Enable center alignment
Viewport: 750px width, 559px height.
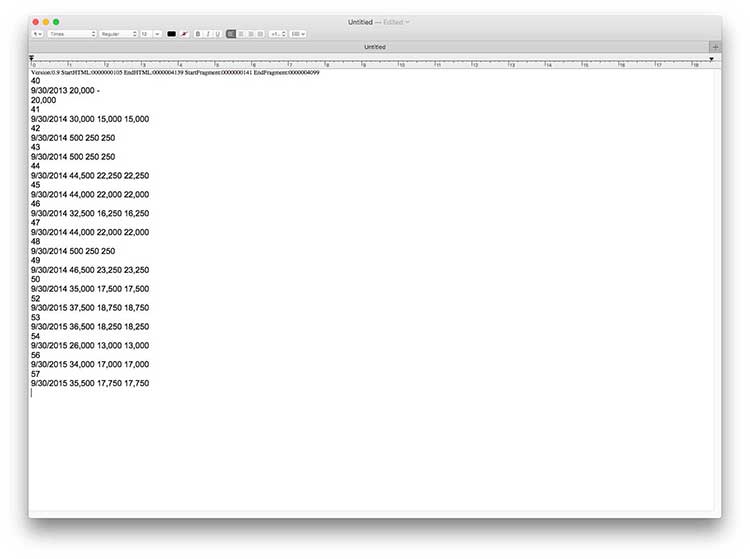pos(241,34)
